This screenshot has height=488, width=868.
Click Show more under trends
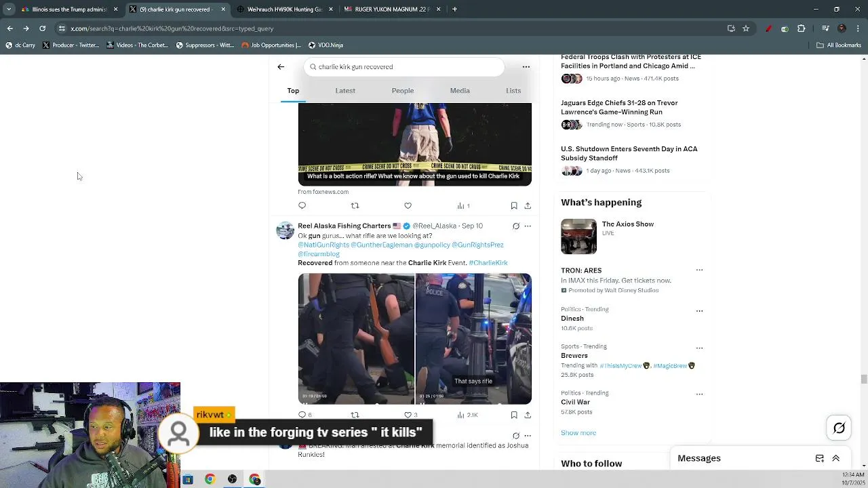578,432
